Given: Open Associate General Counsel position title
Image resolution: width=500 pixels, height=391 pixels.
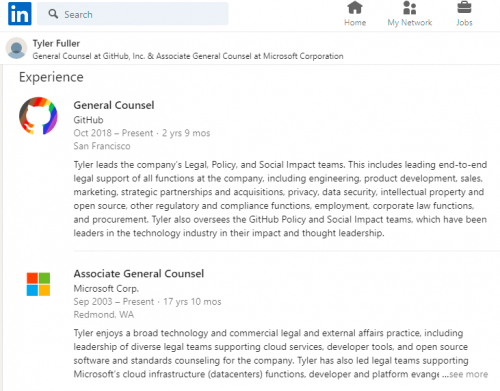Looking at the screenshot, I should (139, 274).
